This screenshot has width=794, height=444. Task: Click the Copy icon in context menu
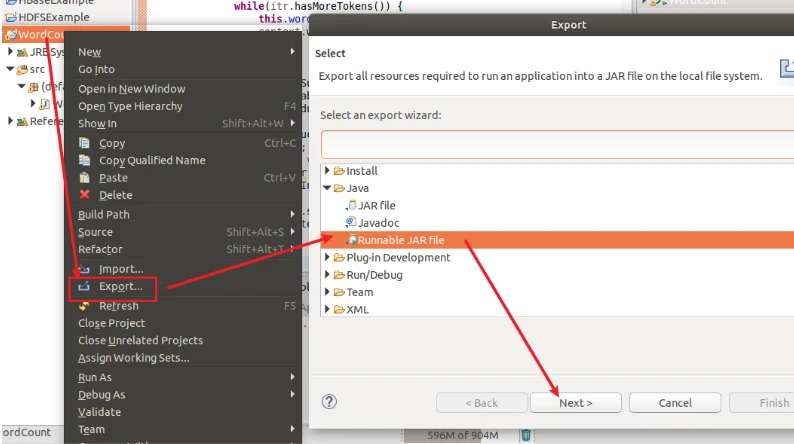[x=85, y=143]
